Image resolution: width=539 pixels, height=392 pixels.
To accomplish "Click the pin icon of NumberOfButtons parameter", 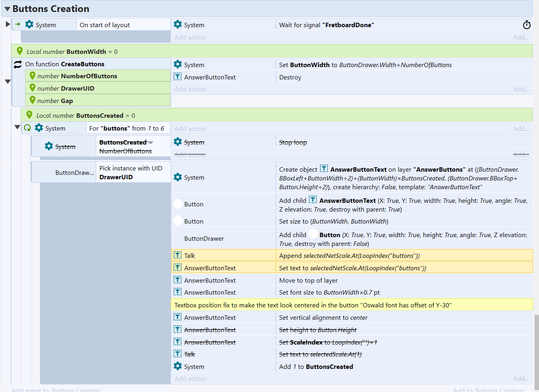I will [x=33, y=75].
